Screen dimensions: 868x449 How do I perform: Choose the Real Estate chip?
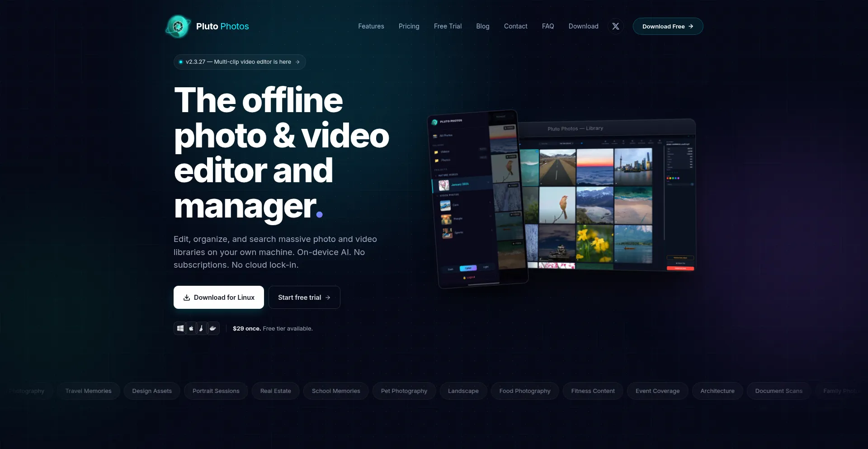click(x=276, y=391)
